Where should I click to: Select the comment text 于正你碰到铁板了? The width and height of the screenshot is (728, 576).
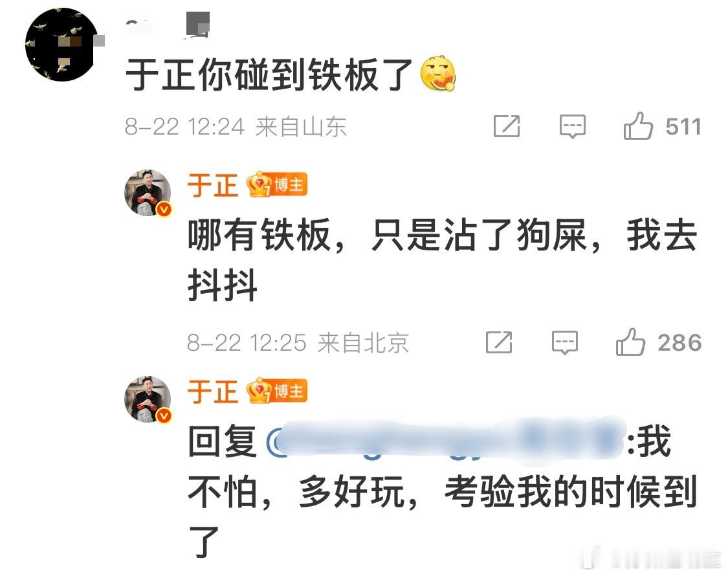pyautogui.click(x=269, y=74)
